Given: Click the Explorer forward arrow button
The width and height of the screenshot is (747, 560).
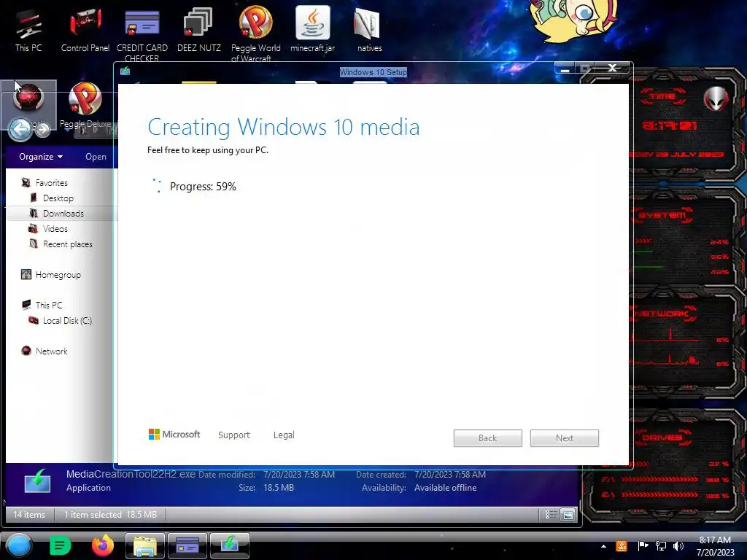Looking at the screenshot, I should click(x=42, y=129).
